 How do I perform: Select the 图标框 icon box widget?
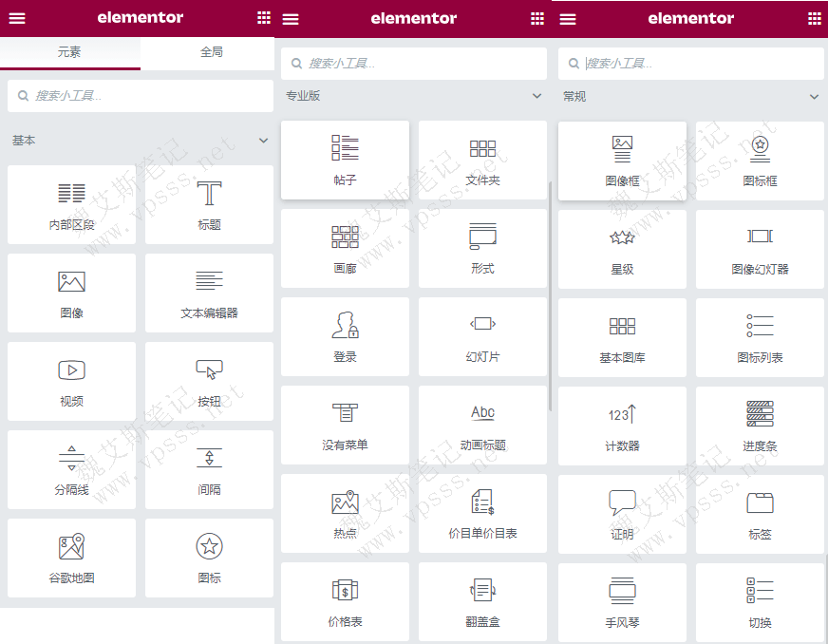(x=760, y=161)
